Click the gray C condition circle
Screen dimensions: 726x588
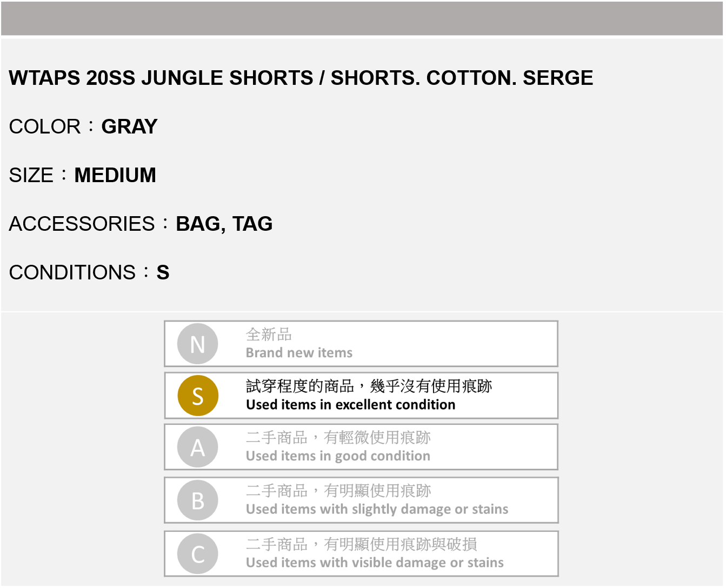[x=198, y=554]
